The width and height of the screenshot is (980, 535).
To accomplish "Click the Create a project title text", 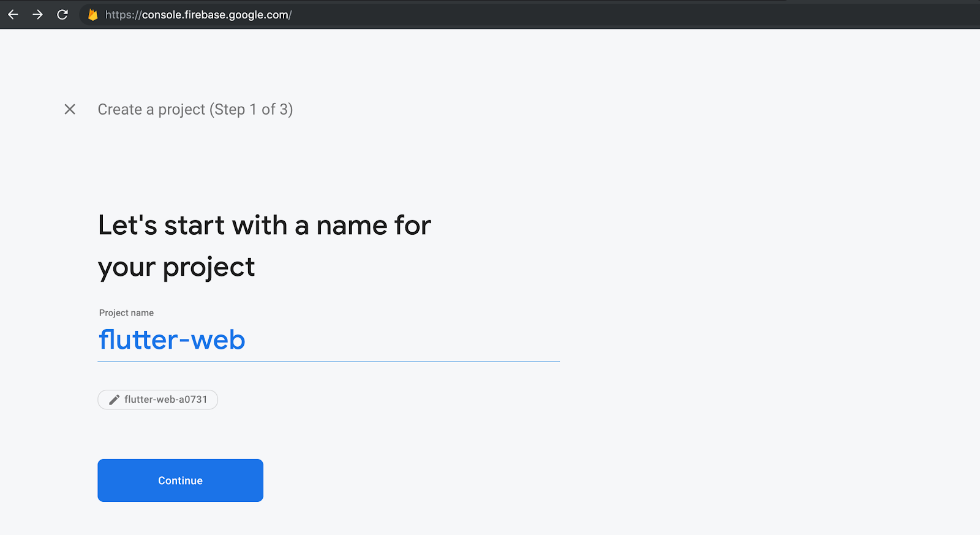I will click(151, 110).
